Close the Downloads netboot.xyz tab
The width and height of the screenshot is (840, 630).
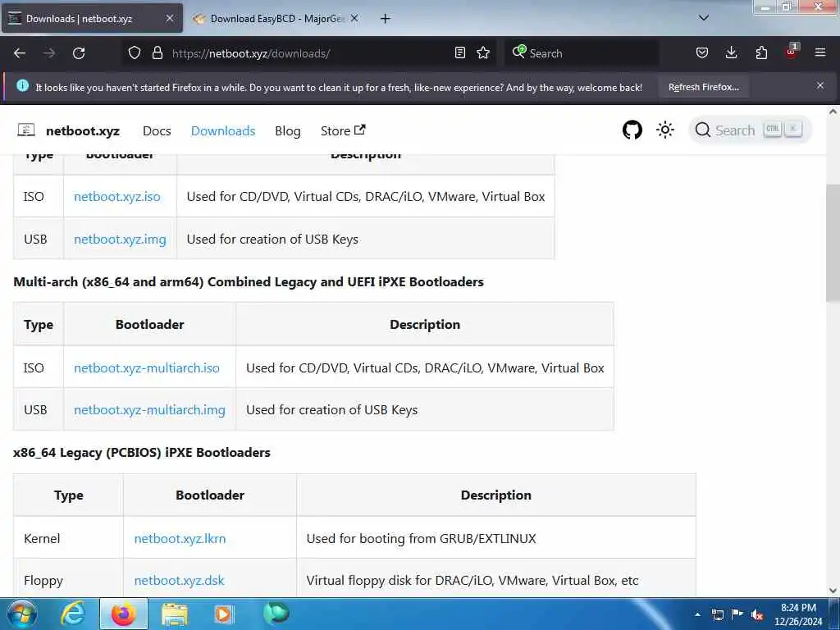pos(169,18)
